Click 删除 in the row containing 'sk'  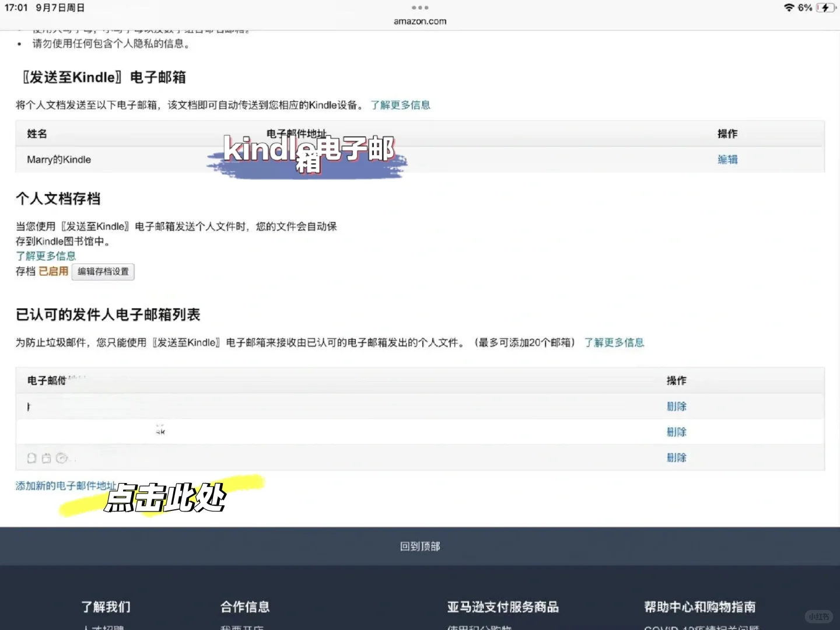click(677, 432)
